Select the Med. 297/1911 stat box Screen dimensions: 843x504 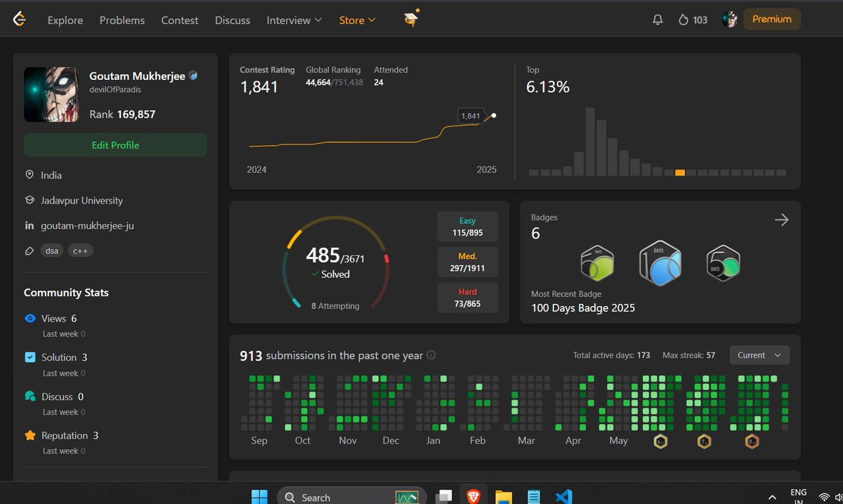coord(468,262)
